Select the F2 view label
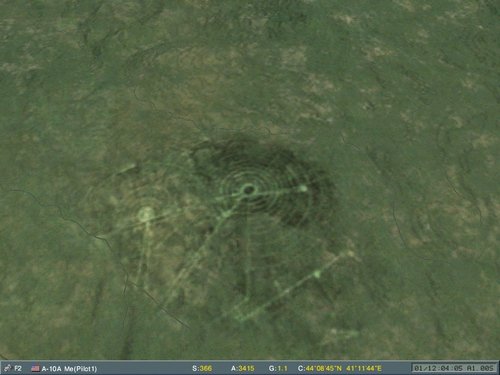 click(18, 368)
